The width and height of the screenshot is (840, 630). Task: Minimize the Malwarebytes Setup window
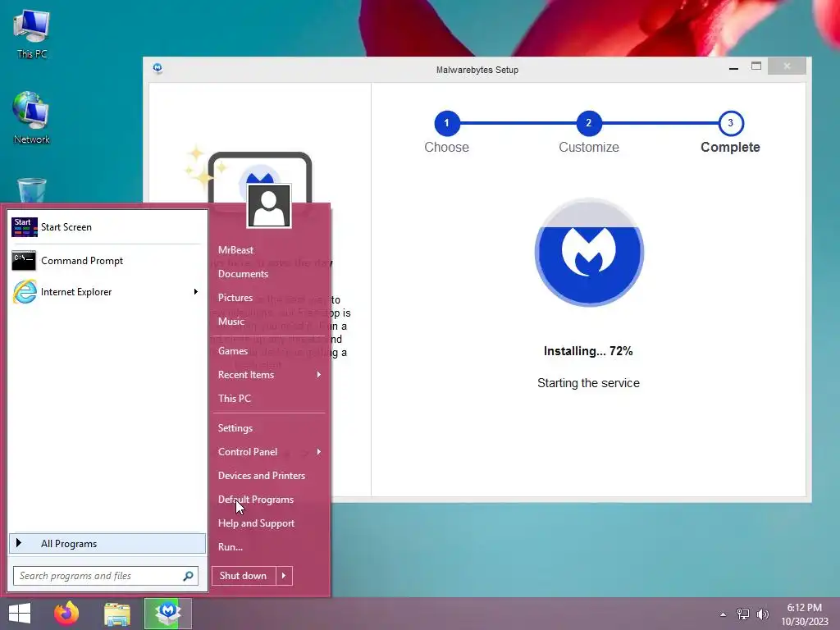[x=733, y=67]
